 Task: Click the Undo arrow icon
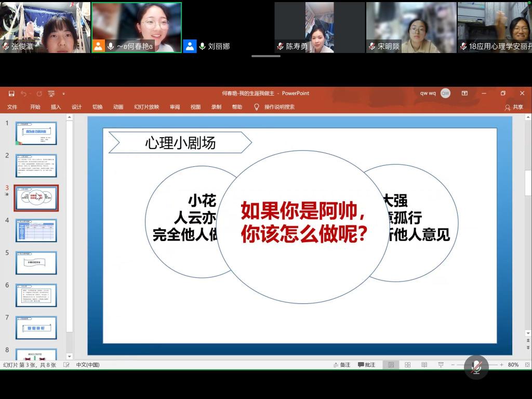(x=24, y=94)
